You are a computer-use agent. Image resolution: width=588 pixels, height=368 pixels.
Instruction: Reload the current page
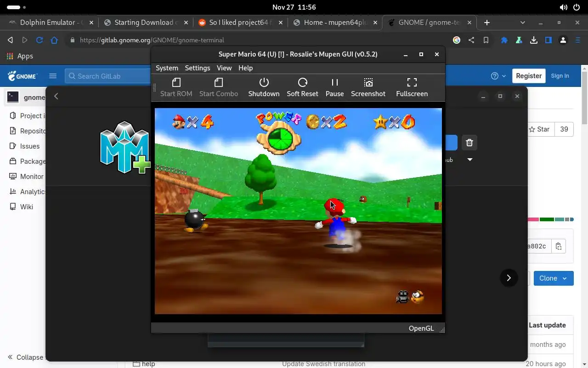pos(40,40)
